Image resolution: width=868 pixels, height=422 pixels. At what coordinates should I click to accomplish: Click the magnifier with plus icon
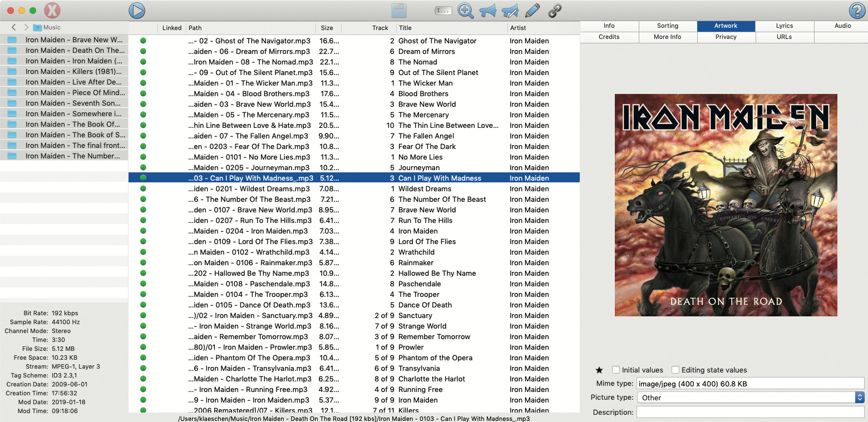(465, 11)
